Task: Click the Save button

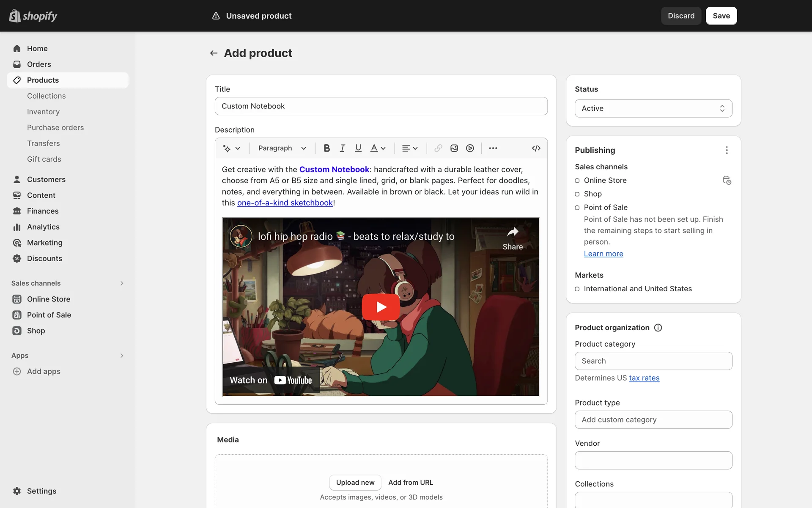Action: 721,16
